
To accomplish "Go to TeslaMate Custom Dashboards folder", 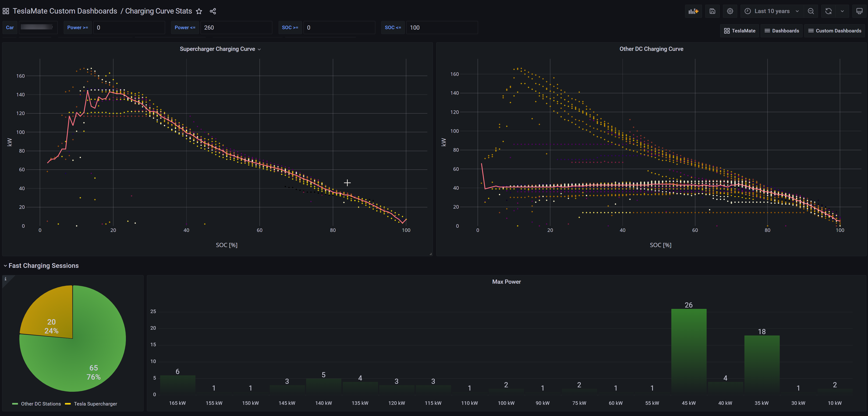I will pyautogui.click(x=65, y=11).
